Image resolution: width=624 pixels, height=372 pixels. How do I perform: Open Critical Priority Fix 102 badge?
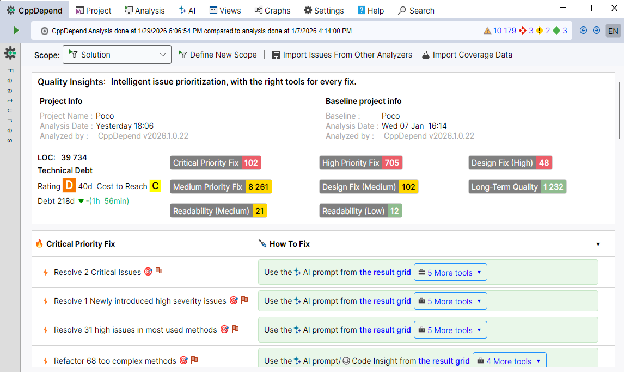[x=215, y=163]
